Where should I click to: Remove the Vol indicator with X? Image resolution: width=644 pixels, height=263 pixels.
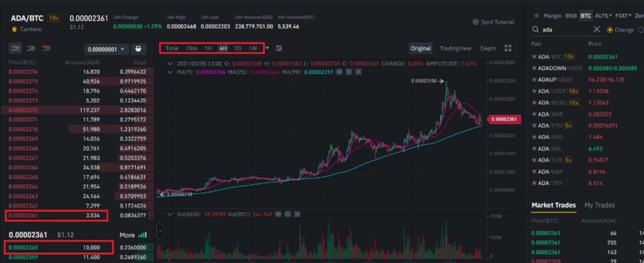point(297,214)
